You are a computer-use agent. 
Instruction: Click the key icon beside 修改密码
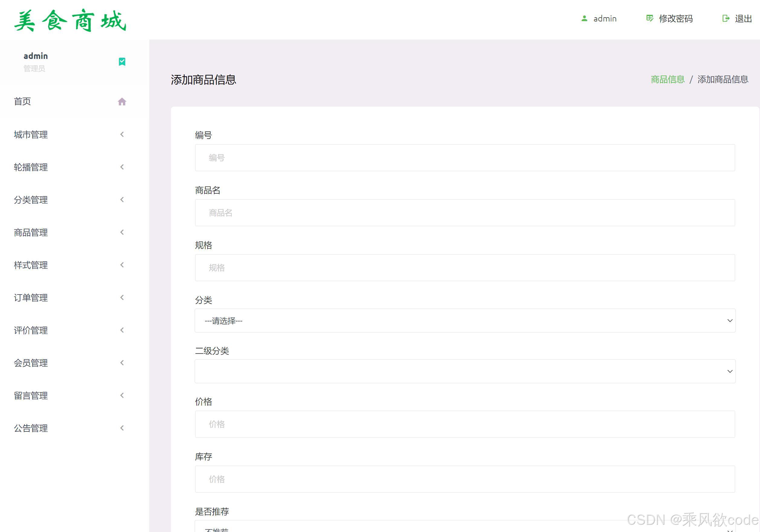pos(649,18)
